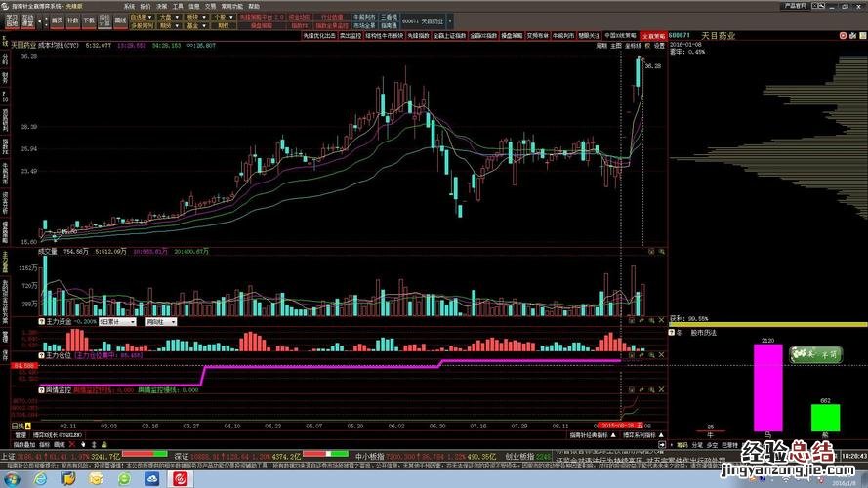Switch to the 全赢策略 tab
868x488 pixels.
pyautogui.click(x=653, y=36)
